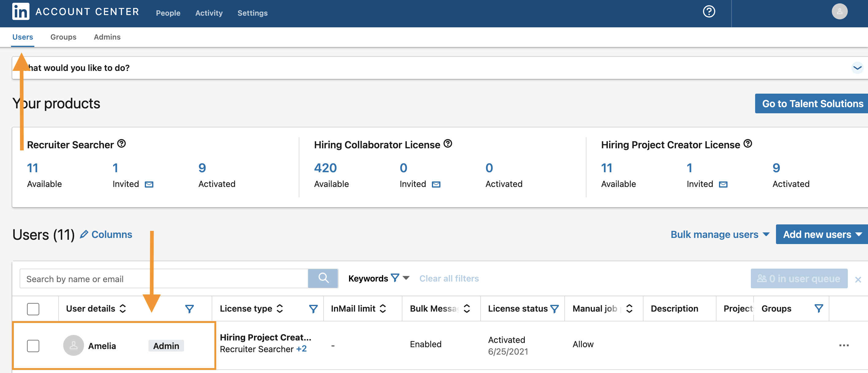This screenshot has width=868, height=373.
Task: Click Amelia's name in user list
Action: 102,346
